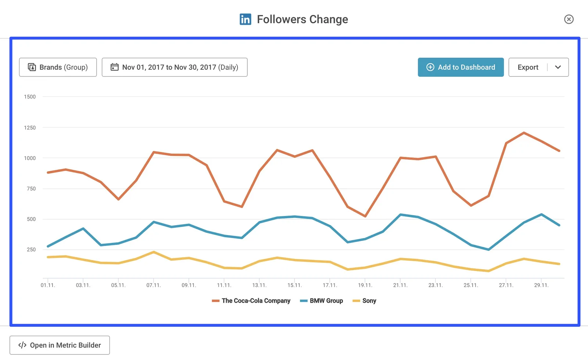Select the code icon next to Open in Metric Builder
The image size is (588, 364).
point(22,345)
